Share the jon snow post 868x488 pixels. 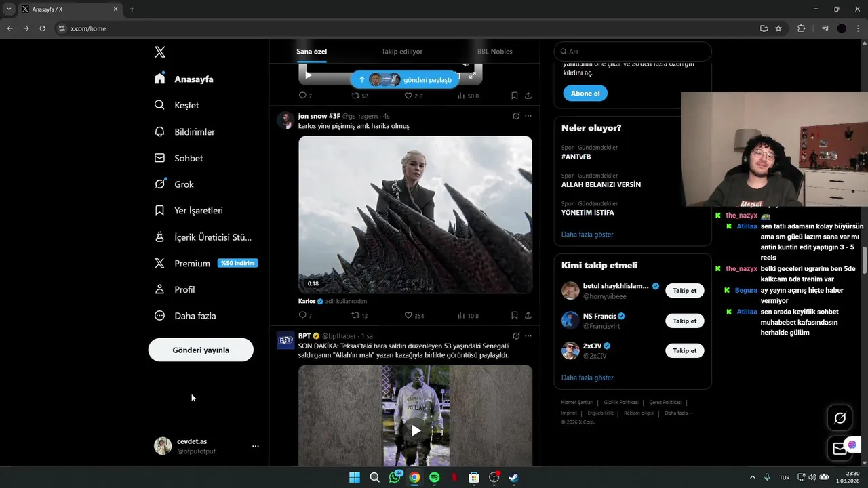coord(528,315)
